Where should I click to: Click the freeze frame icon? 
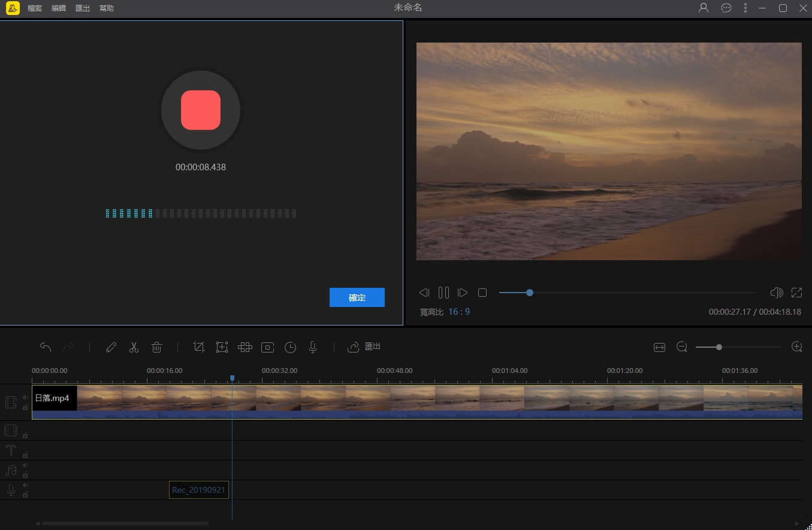(x=268, y=347)
